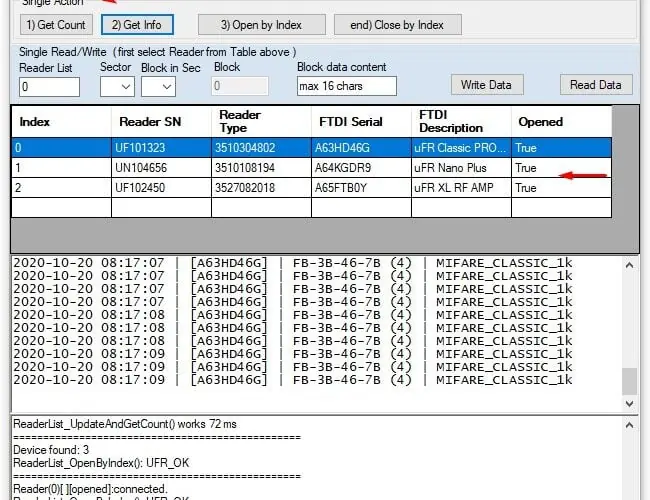The width and height of the screenshot is (650, 500).
Task: Click the Index column header
Action: [x=61, y=121]
